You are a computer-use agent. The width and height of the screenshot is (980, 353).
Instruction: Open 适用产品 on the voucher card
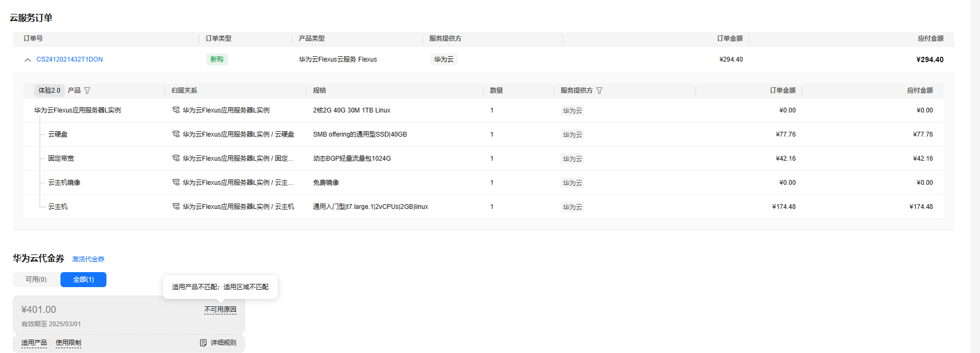[34, 343]
